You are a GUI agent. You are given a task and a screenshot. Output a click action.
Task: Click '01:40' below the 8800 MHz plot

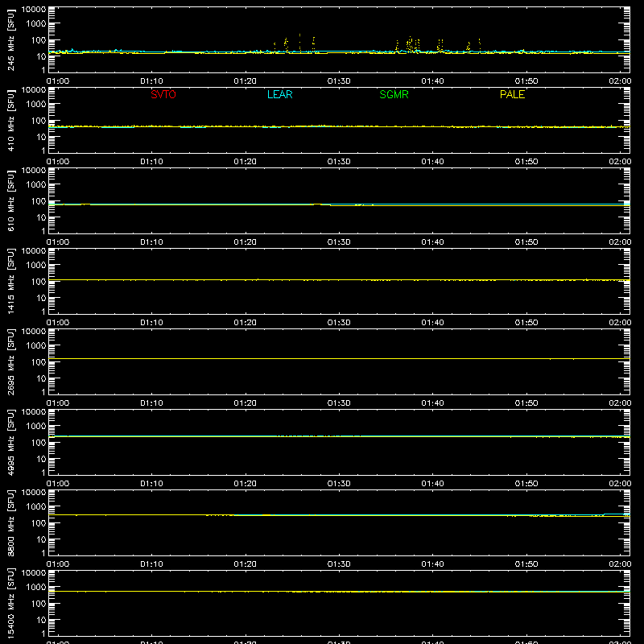tap(432, 564)
